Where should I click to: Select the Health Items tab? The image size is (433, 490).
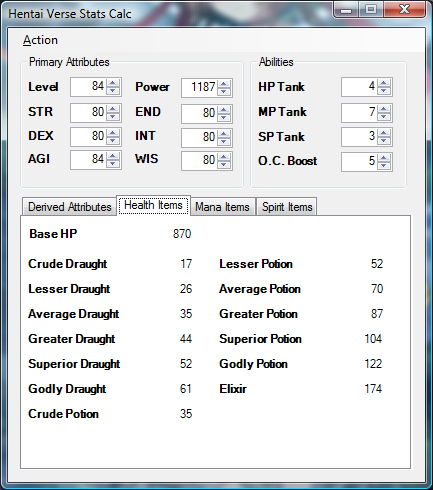click(x=153, y=205)
